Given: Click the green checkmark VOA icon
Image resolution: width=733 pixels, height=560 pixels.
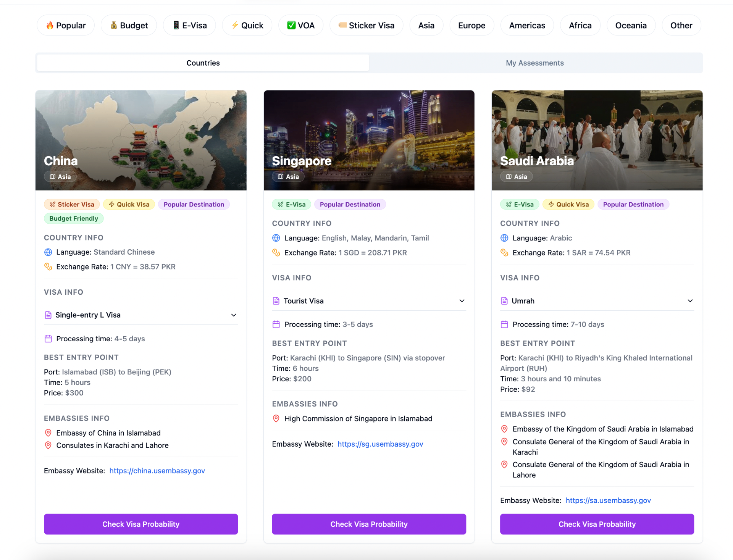Looking at the screenshot, I should (291, 25).
